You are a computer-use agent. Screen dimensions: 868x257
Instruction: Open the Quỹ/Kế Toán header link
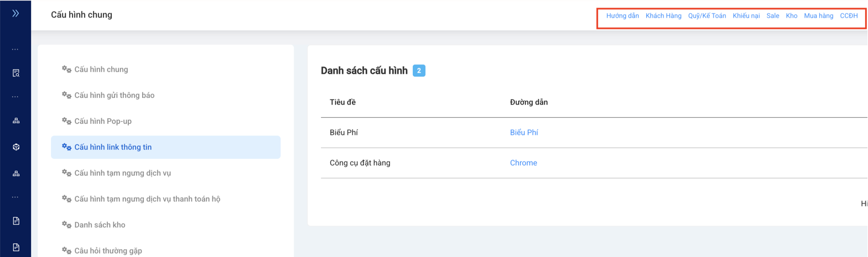pyautogui.click(x=707, y=15)
